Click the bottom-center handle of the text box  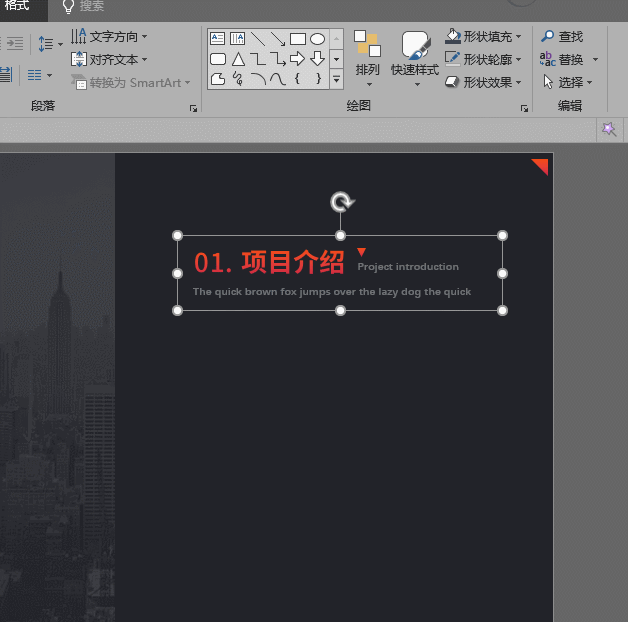[340, 310]
